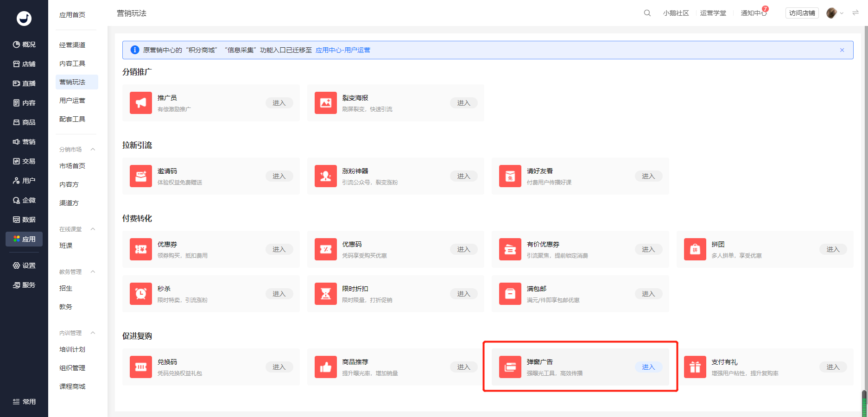This screenshot has height=417, width=868.
Task: Open 常用 at the sidebar bottom
Action: tap(24, 402)
